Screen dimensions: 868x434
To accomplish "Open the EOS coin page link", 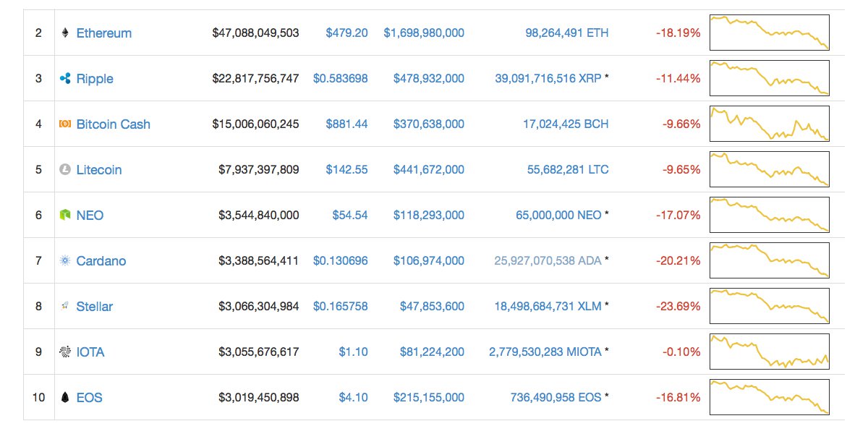I will click(x=90, y=397).
